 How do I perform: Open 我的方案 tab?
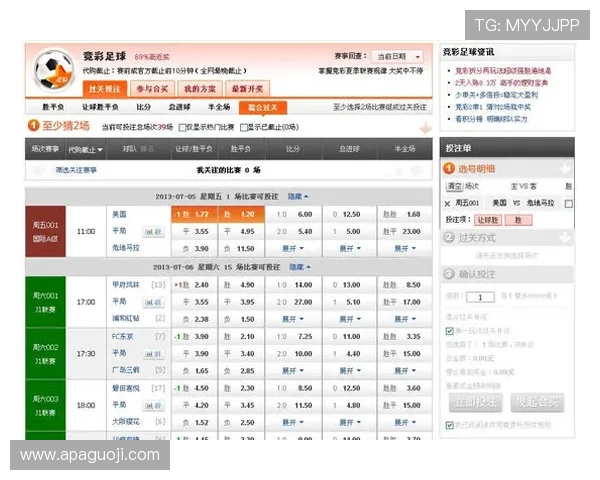pos(200,89)
